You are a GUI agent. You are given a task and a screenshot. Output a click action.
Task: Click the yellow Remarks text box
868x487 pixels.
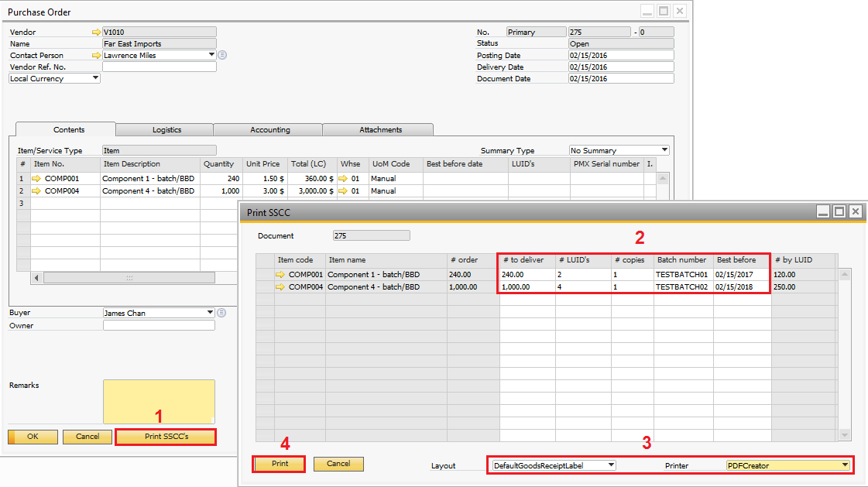coord(159,401)
